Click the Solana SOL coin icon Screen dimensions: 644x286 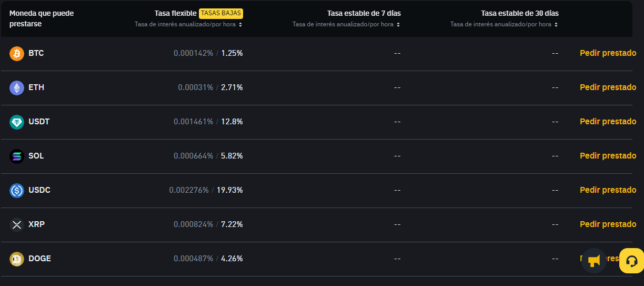pos(17,156)
